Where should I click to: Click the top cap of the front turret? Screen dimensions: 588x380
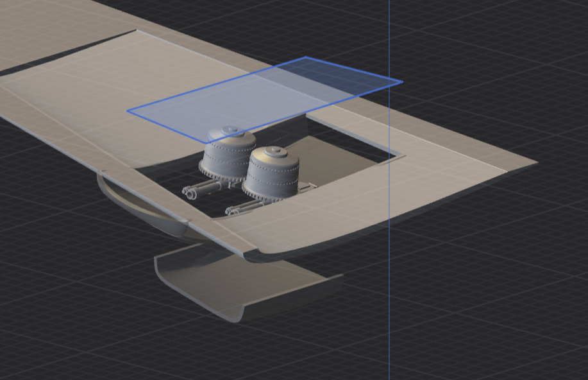274,153
